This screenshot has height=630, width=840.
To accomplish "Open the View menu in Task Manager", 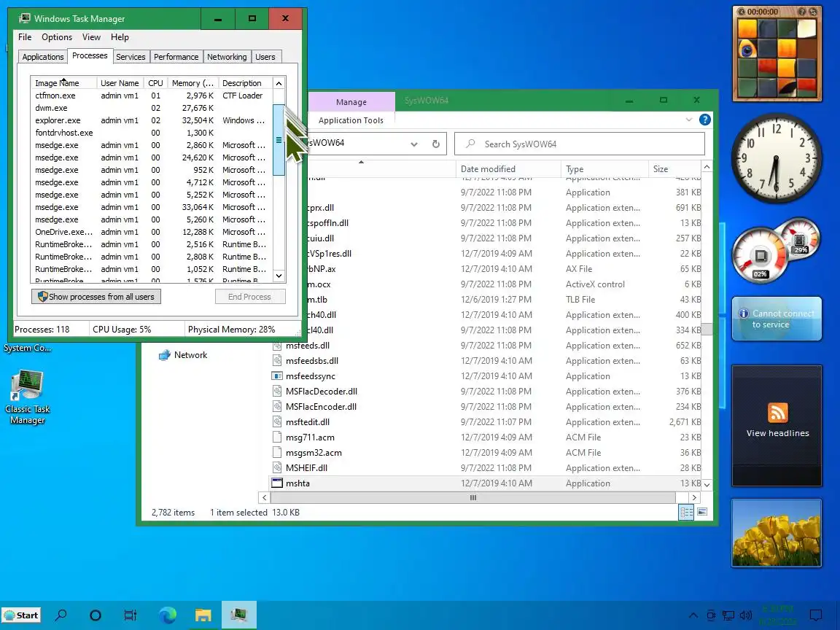I will pos(91,37).
